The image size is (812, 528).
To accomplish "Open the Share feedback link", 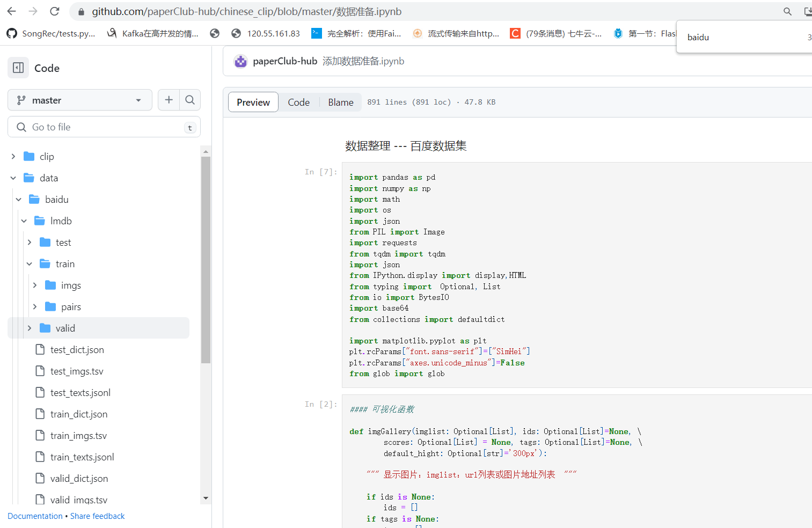I will click(x=97, y=516).
